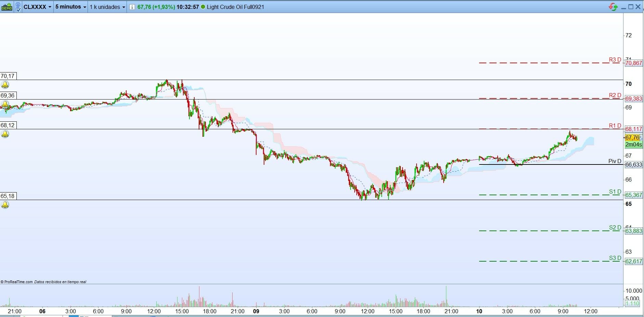Select the 69,36 horizontal line label
This screenshot has width=644, height=317.
[8, 95]
